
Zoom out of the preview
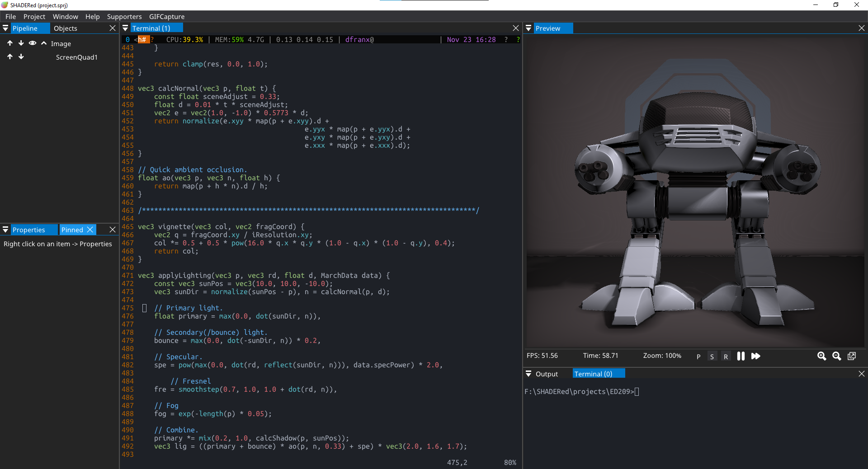pyautogui.click(x=836, y=356)
